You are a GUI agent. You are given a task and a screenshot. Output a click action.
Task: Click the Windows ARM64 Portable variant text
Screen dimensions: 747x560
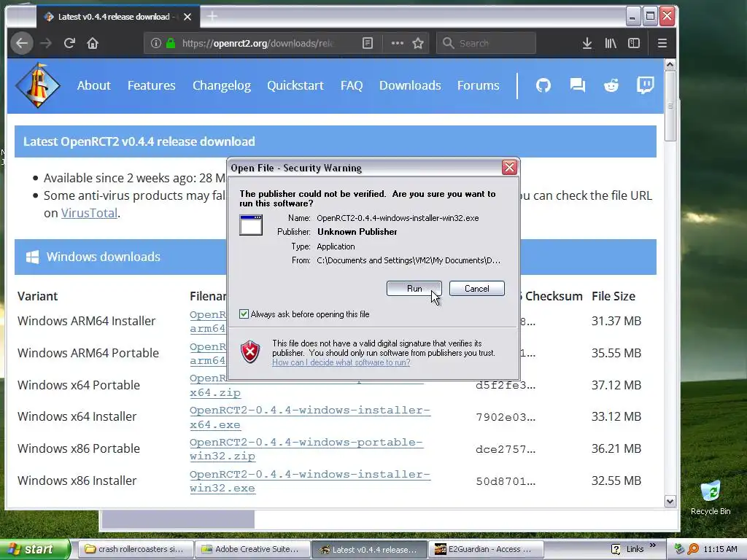coord(88,353)
